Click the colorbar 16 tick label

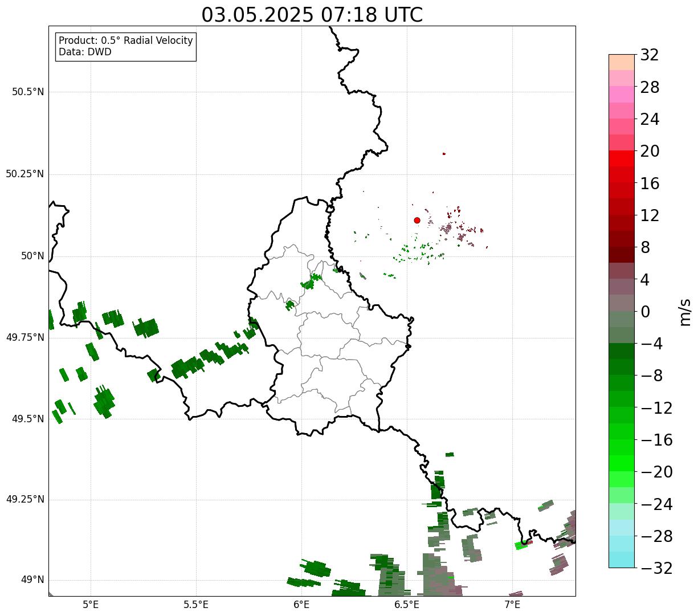coord(650,183)
